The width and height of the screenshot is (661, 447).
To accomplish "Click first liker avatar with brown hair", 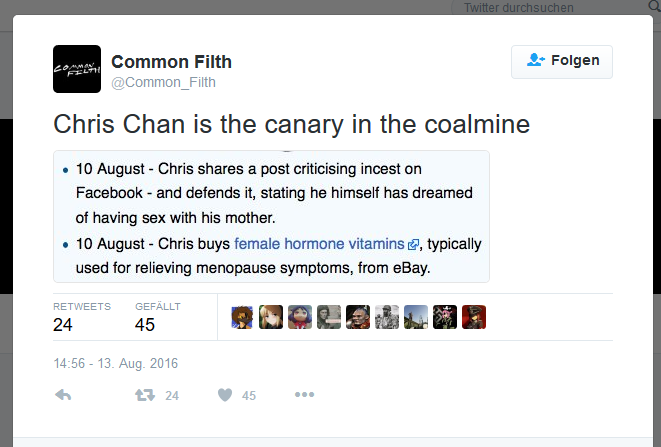I will [x=242, y=317].
